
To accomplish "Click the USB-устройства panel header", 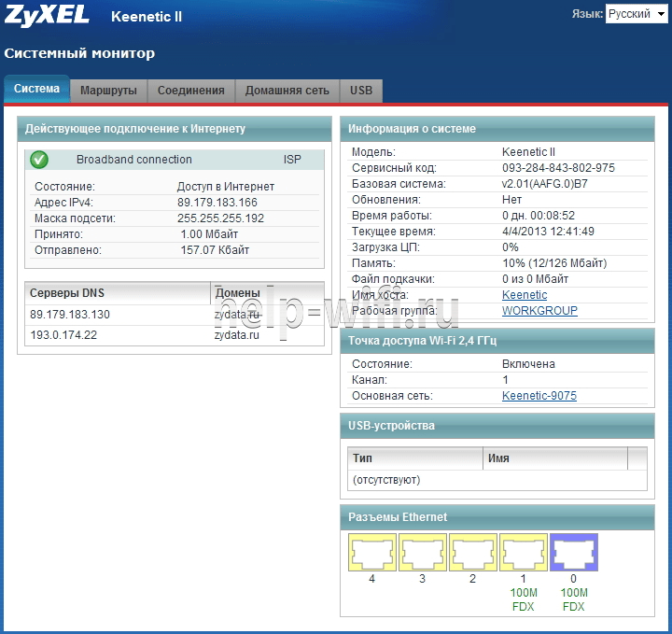I will point(497,426).
